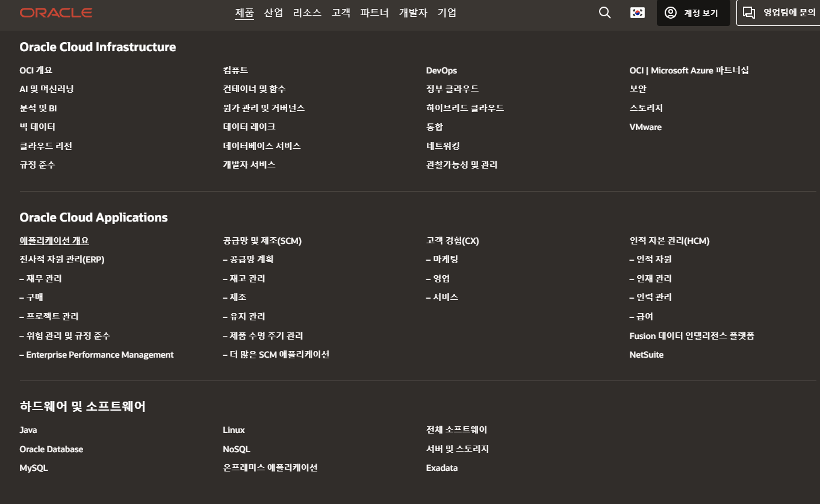Screen dimensions: 820x504
Task: Open 인재 관리 link
Action: [650, 279]
